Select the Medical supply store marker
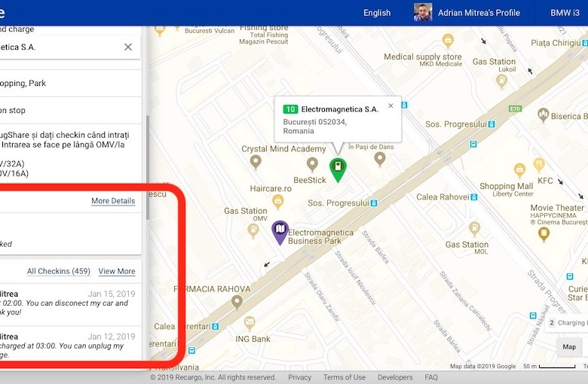Screen dimensions: 588x384 coord(447,41)
